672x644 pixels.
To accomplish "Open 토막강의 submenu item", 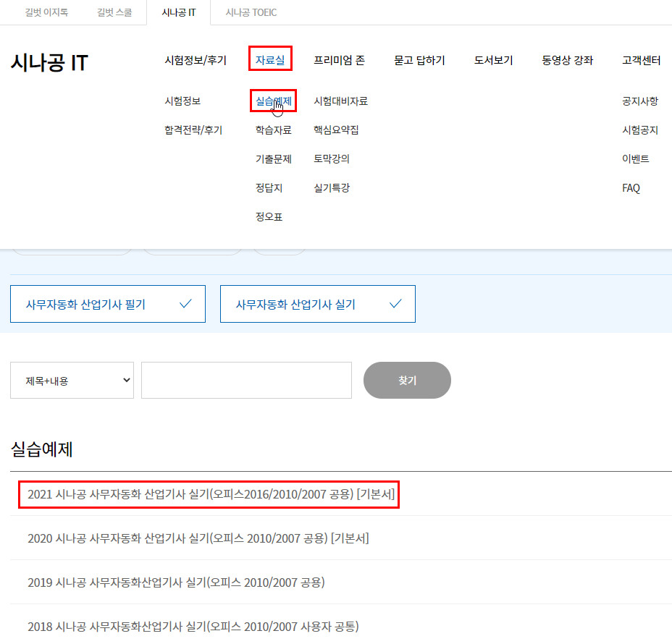I will coord(332,159).
